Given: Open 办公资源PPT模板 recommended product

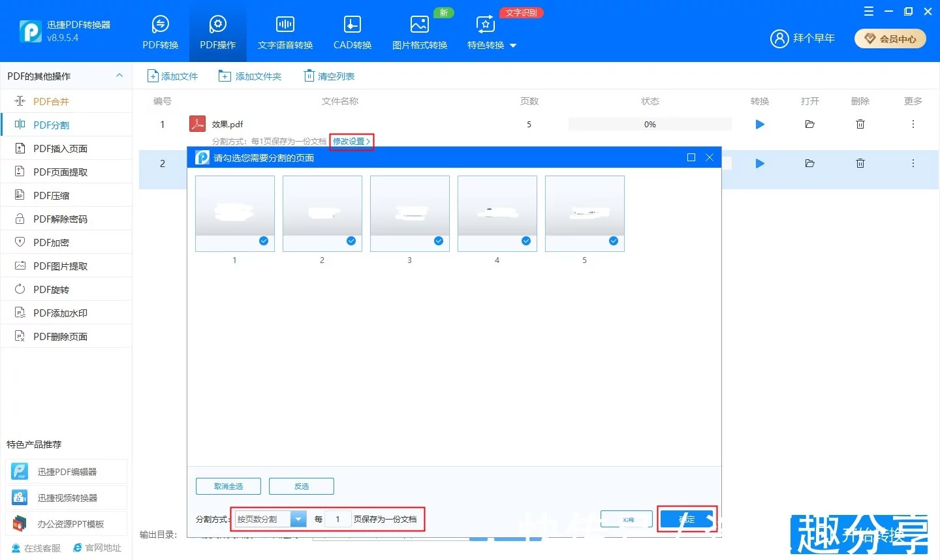Looking at the screenshot, I should click(x=66, y=524).
